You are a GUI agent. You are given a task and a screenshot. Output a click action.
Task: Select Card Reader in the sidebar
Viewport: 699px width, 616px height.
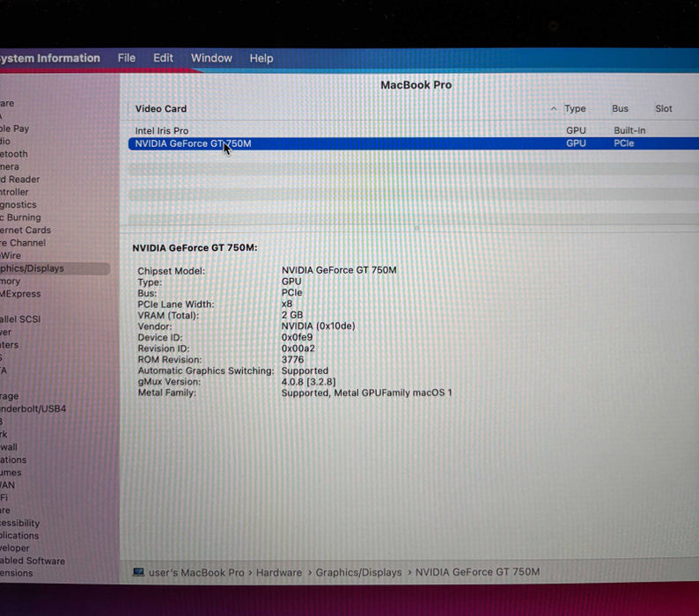click(19, 180)
